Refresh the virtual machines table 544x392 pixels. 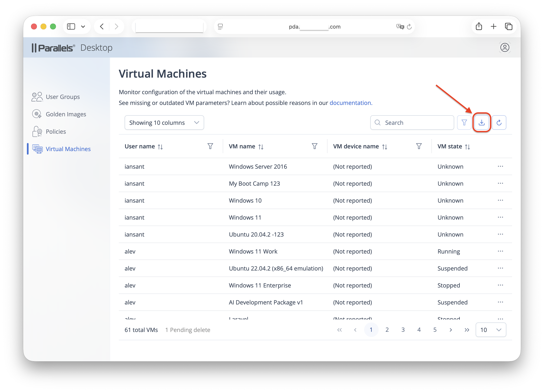click(x=499, y=123)
